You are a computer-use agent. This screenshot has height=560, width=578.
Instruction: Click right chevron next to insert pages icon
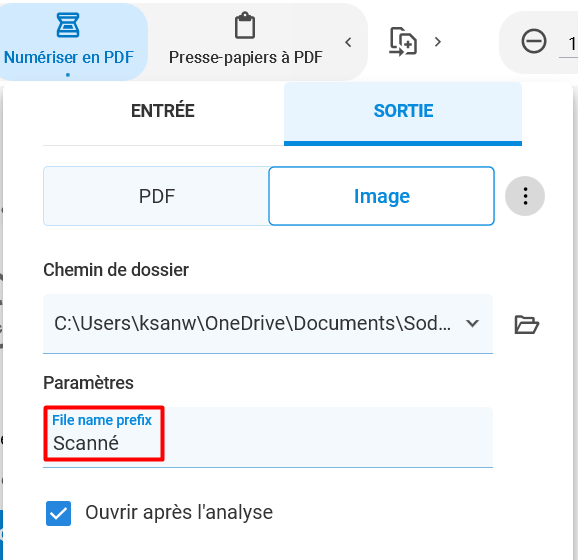438,42
